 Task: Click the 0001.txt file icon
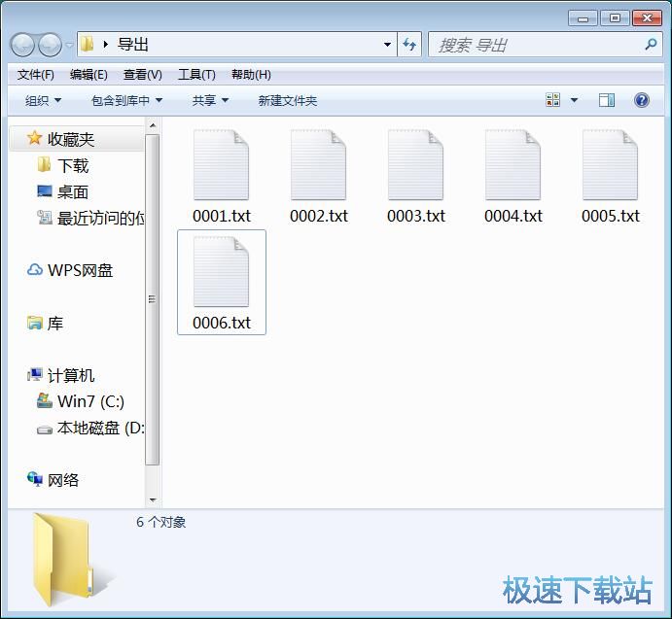(221, 165)
